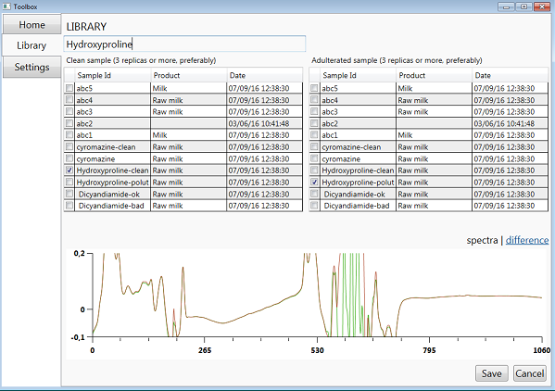Sort Adulterated sample table by Product header

click(x=434, y=75)
